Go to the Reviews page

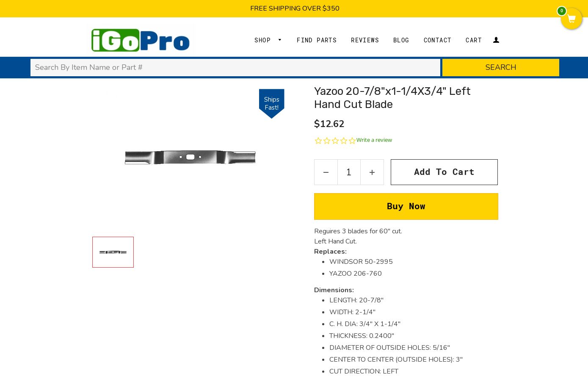click(365, 40)
